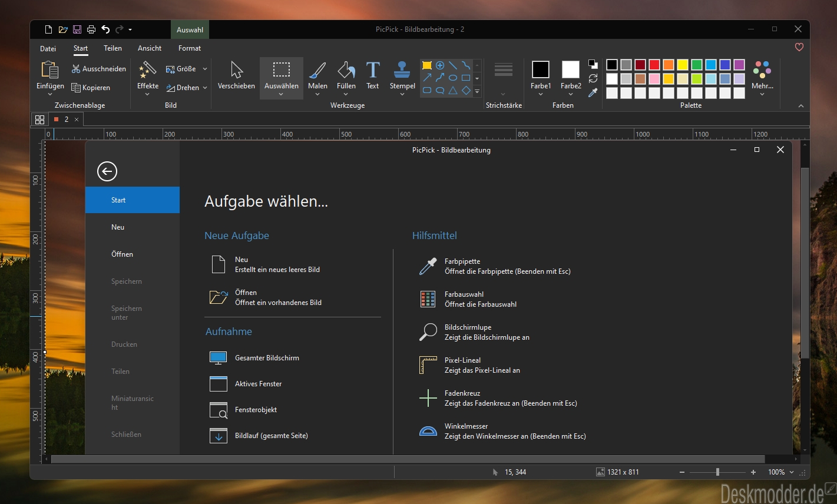Click zoom in plus button
The height and width of the screenshot is (504, 837).
(753, 472)
